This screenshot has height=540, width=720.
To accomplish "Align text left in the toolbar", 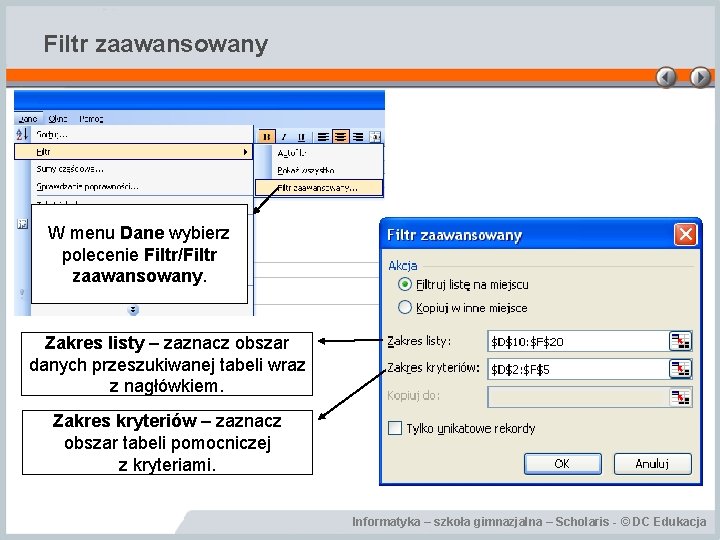I will [x=323, y=136].
